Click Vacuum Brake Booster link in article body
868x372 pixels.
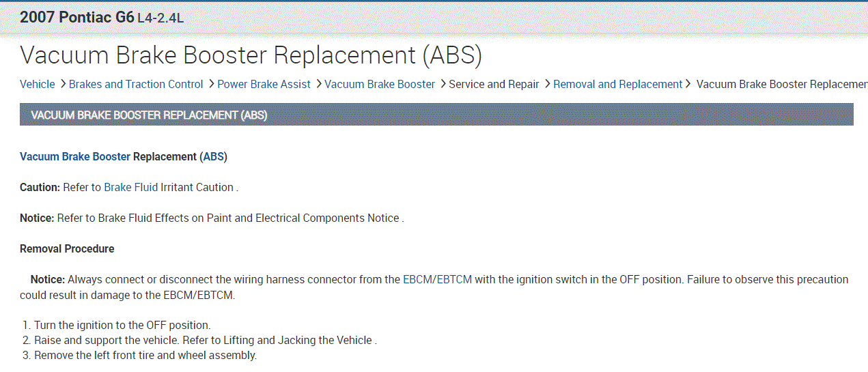coord(75,157)
